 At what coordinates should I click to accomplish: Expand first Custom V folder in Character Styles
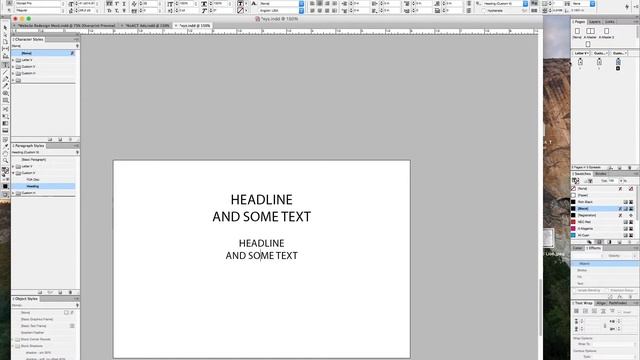coord(13,67)
